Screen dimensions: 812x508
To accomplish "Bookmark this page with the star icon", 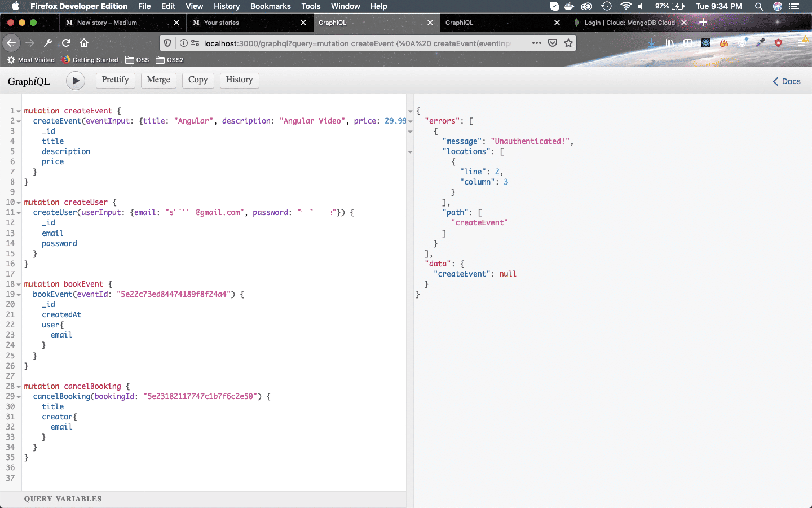I will pos(568,43).
